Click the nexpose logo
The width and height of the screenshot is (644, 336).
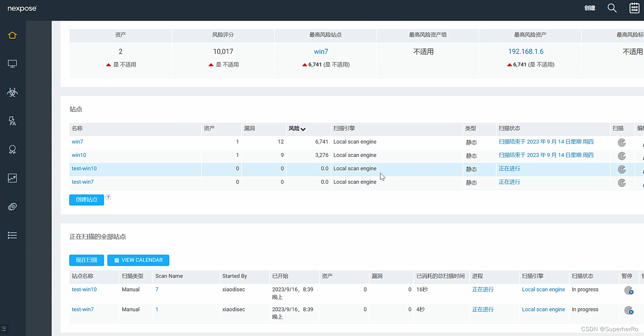[x=22, y=8]
